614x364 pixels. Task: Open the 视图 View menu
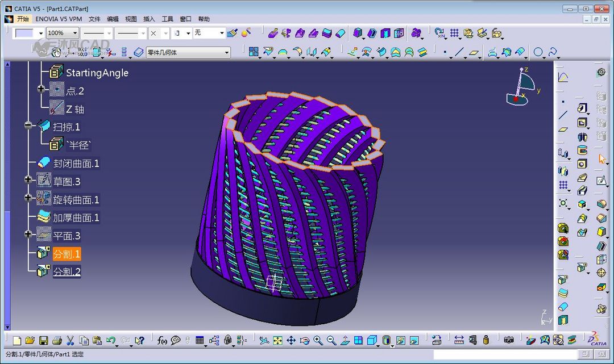click(x=131, y=19)
